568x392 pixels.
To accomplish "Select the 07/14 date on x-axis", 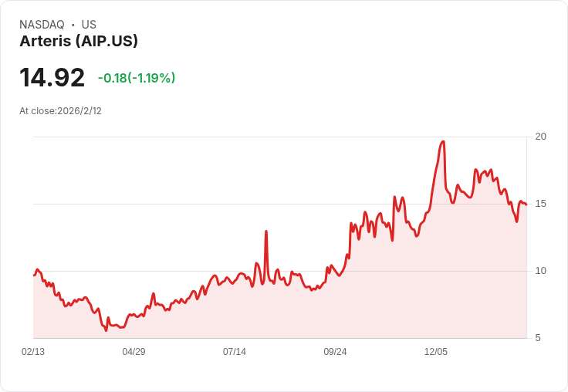I will click(x=235, y=352).
